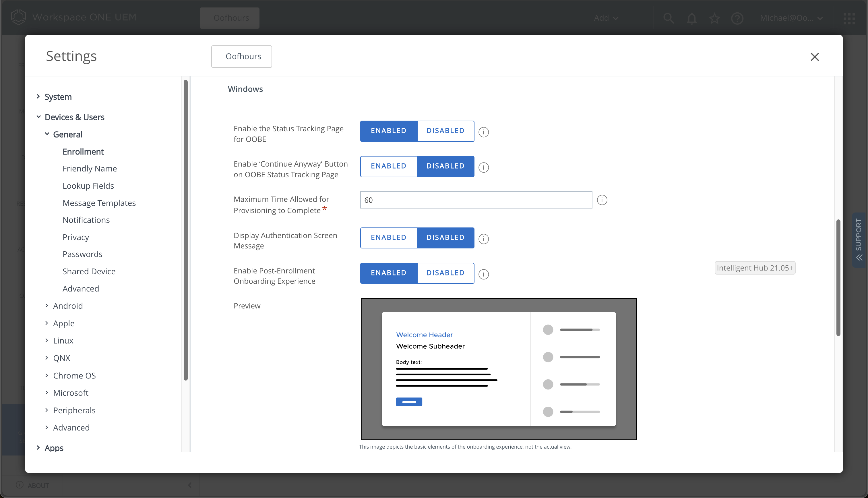Viewport: 868px width, 498px height.
Task: Open the app grid launcher icon
Action: (x=850, y=18)
